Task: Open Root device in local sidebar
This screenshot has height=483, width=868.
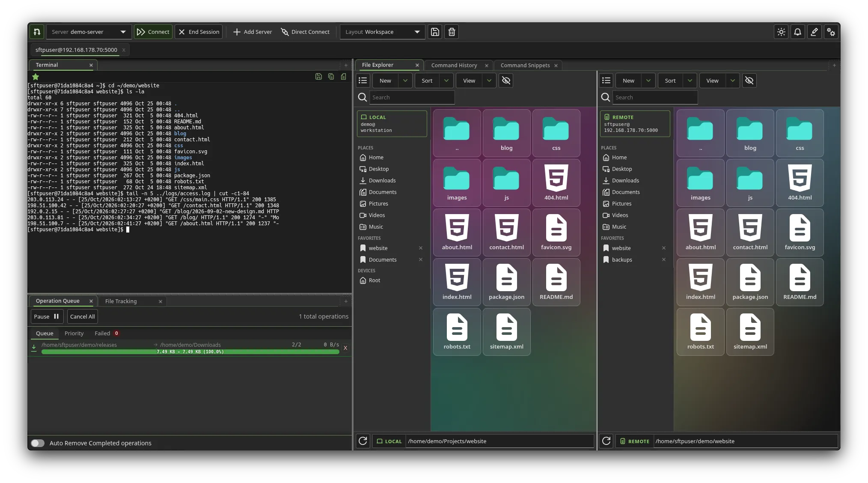Action: click(x=374, y=280)
